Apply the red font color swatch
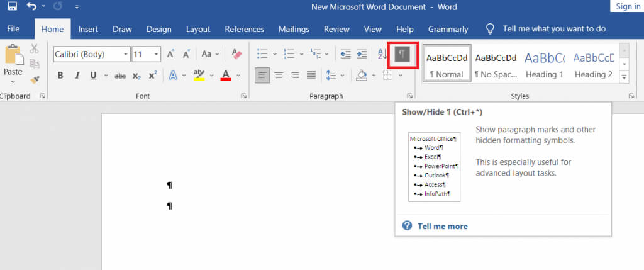This screenshot has width=644, height=270. [226, 76]
